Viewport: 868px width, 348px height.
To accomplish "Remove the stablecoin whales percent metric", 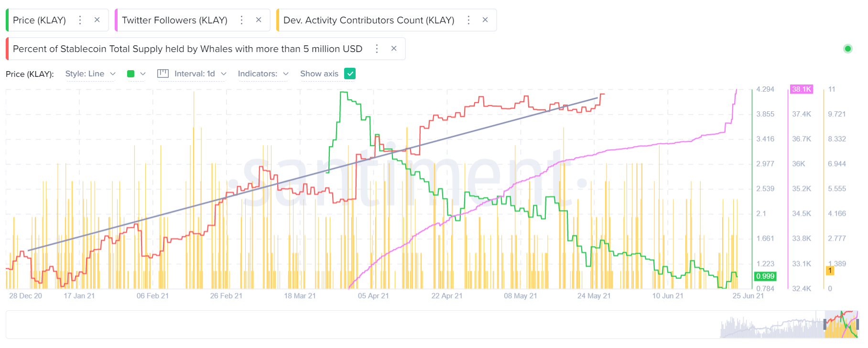I will click(394, 49).
